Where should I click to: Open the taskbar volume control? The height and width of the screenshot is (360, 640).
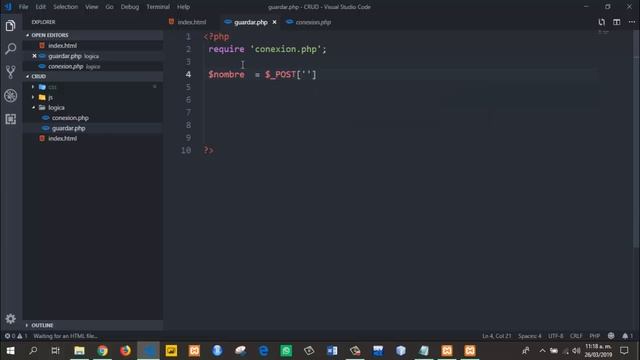[x=576, y=351]
